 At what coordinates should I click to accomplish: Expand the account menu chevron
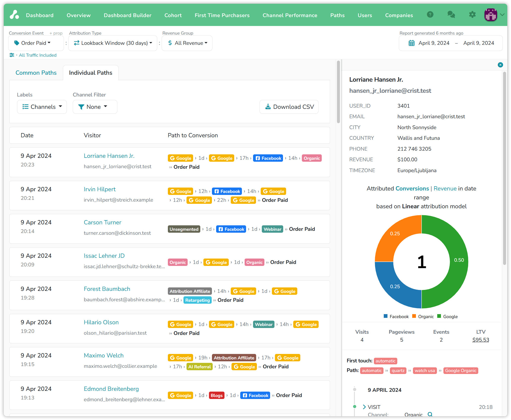tap(502, 15)
